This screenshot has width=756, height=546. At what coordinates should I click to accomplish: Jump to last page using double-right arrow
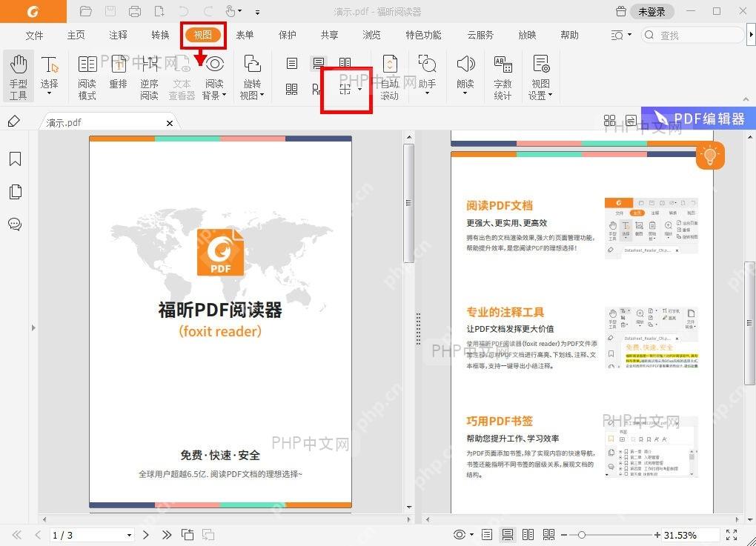167,535
